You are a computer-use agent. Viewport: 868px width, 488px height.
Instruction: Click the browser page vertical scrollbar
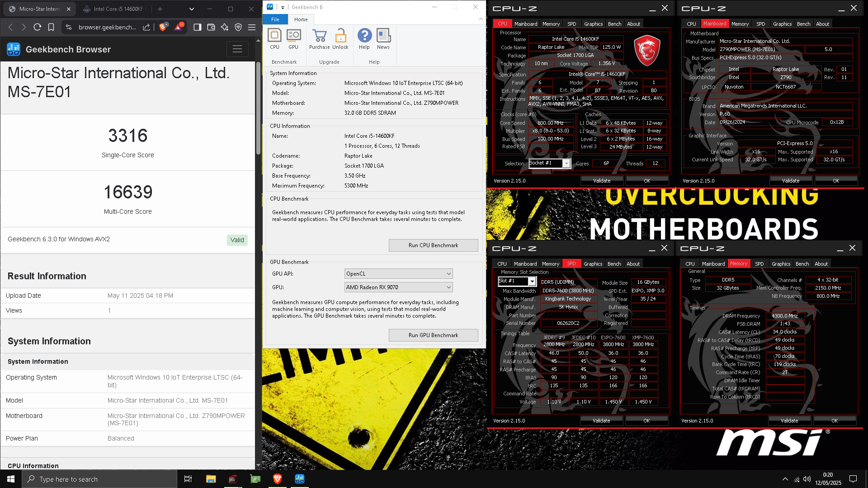coord(258,108)
